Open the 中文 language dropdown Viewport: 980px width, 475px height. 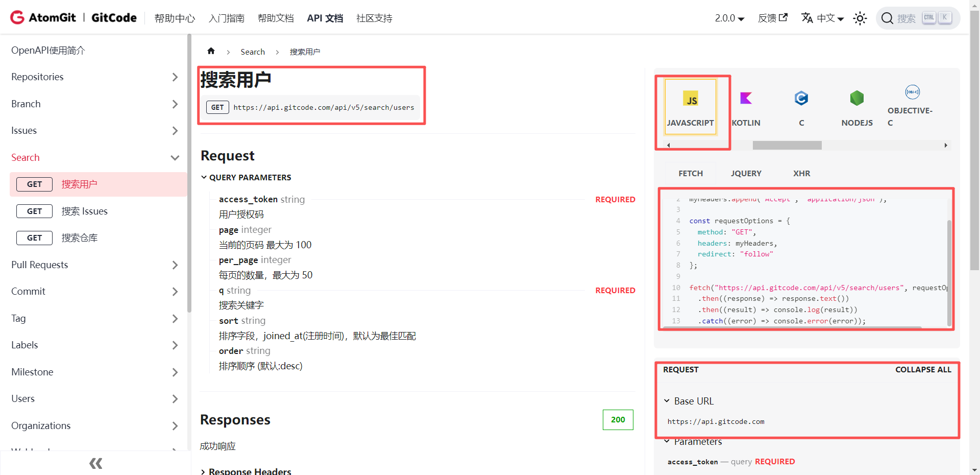coord(822,18)
